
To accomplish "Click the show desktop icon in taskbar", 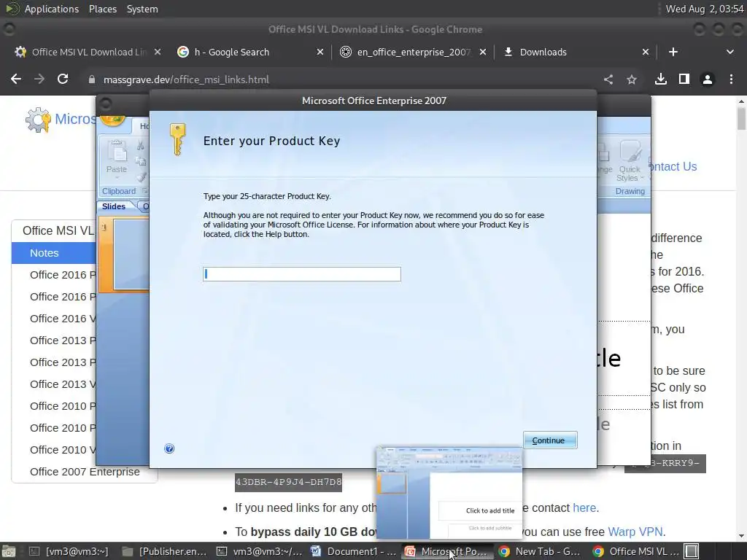I will (9, 551).
